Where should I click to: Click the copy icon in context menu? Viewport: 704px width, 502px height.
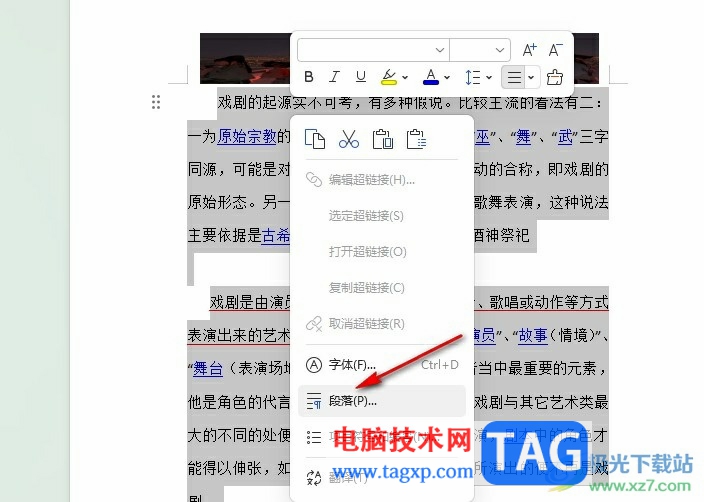tap(315, 138)
